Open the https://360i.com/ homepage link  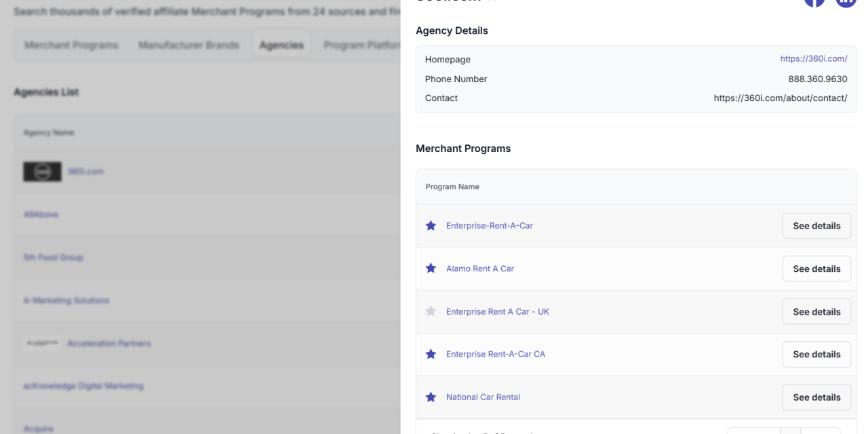[814, 58]
